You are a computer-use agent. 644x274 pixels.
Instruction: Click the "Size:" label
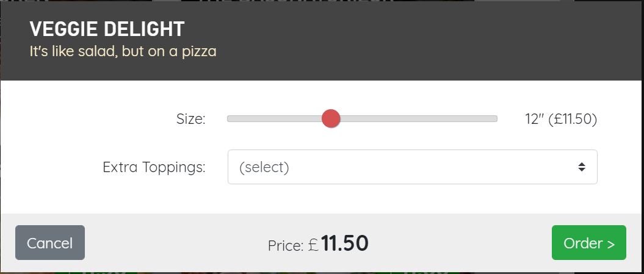[x=191, y=119]
